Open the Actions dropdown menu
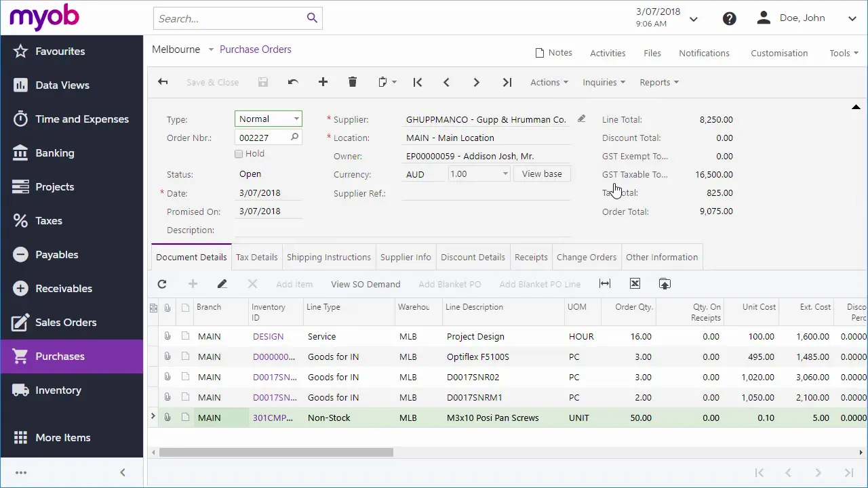The image size is (868, 488). (549, 82)
